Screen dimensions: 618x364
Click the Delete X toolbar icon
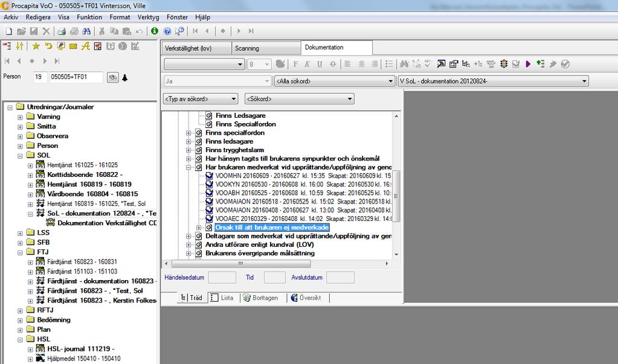(x=46, y=31)
